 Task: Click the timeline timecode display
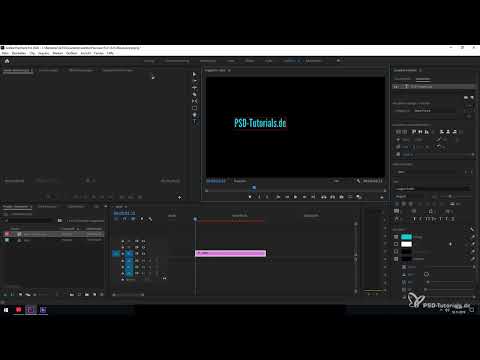click(x=124, y=213)
